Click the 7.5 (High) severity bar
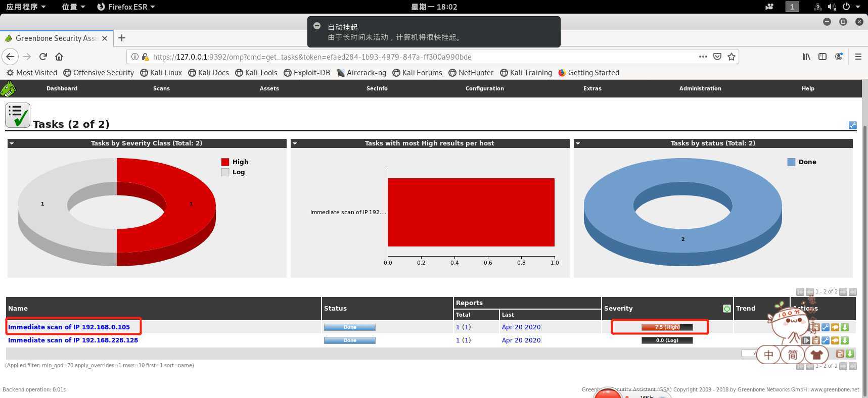The height and width of the screenshot is (398, 868). click(667, 327)
